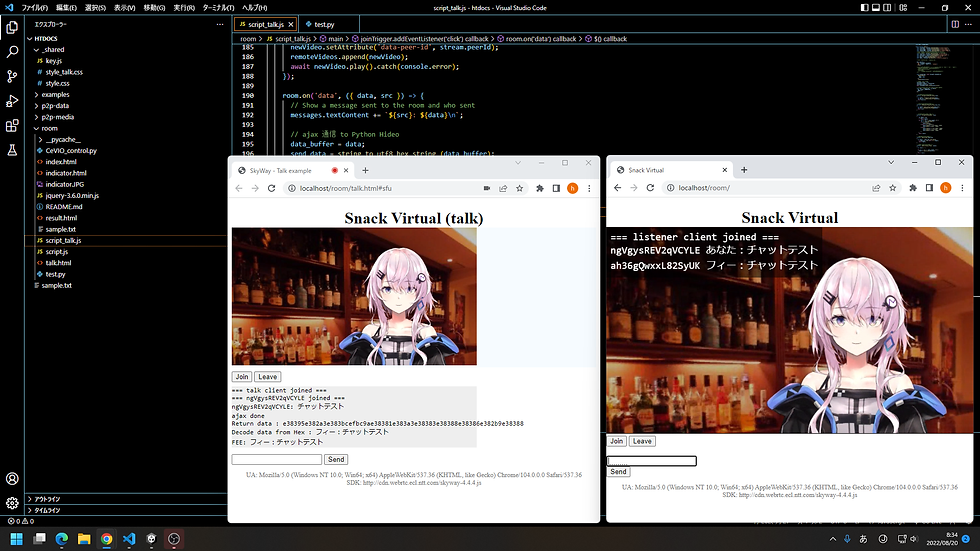Image resolution: width=980 pixels, height=551 pixels.
Task: Focus the talk page message input
Action: pyautogui.click(x=277, y=459)
